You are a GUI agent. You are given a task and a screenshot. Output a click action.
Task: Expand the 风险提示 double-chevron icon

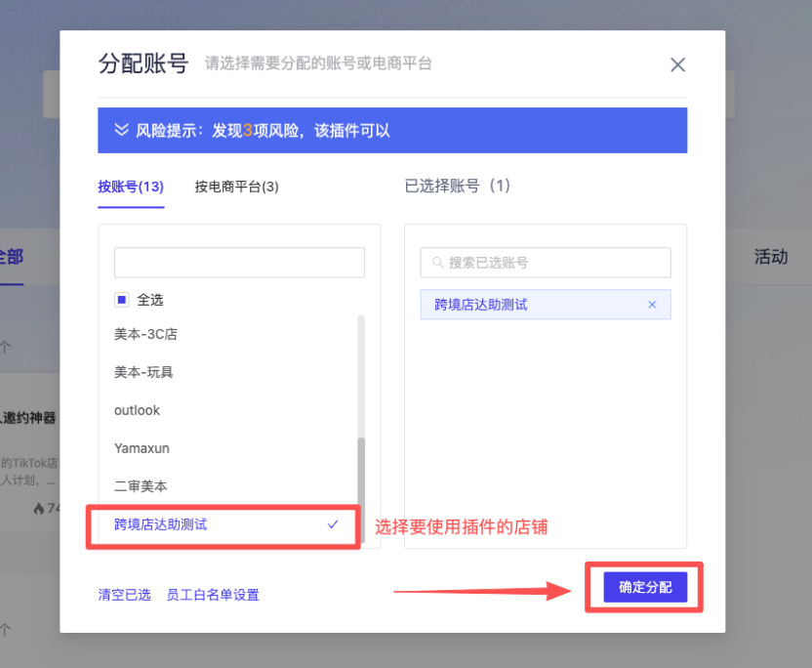coord(122,130)
